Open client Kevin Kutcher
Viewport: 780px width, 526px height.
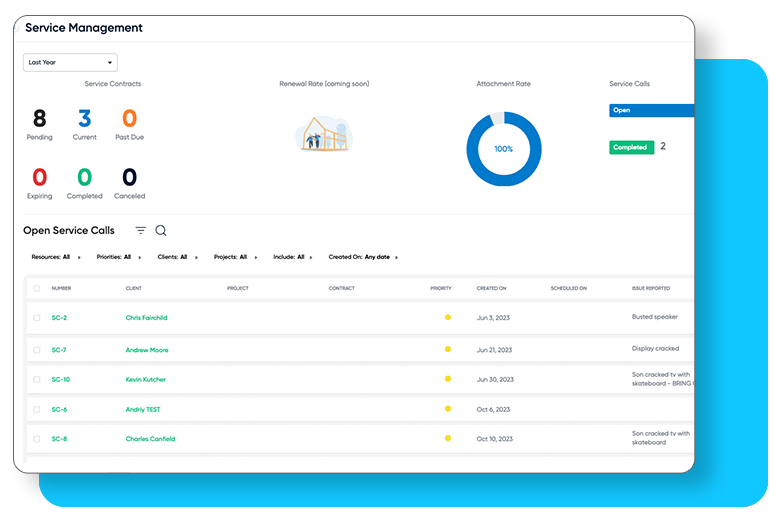pyautogui.click(x=145, y=379)
